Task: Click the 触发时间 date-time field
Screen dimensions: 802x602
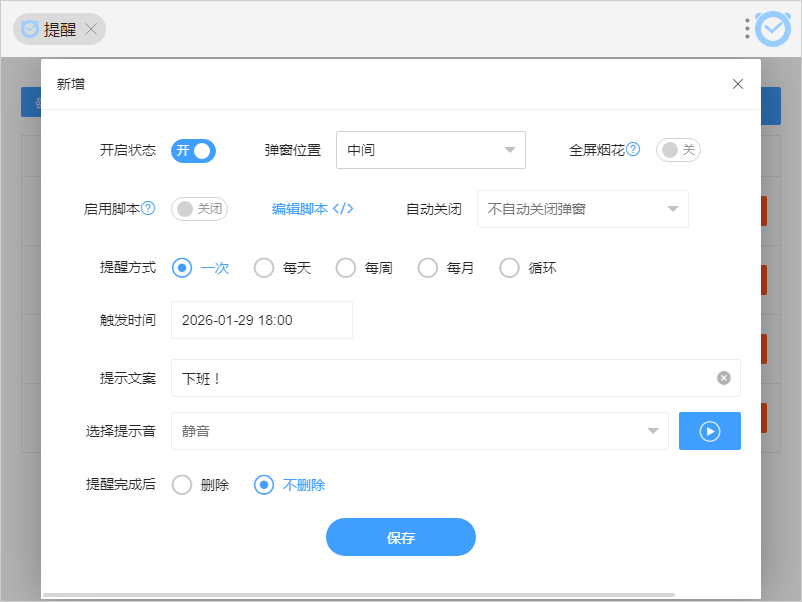Action: tap(262, 320)
